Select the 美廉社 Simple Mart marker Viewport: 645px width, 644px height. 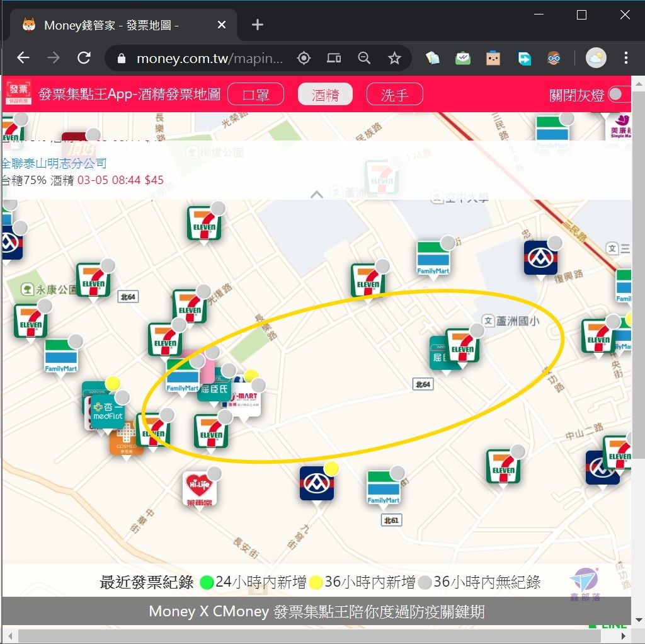click(620, 127)
